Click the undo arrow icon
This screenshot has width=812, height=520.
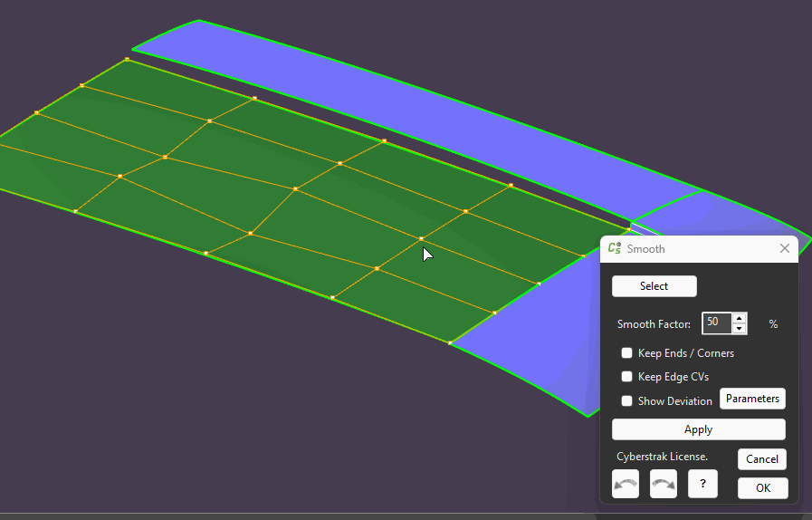[626, 485]
